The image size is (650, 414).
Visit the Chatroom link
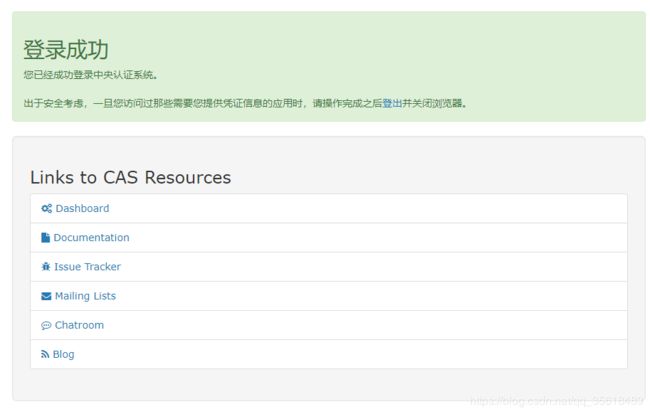coord(79,325)
